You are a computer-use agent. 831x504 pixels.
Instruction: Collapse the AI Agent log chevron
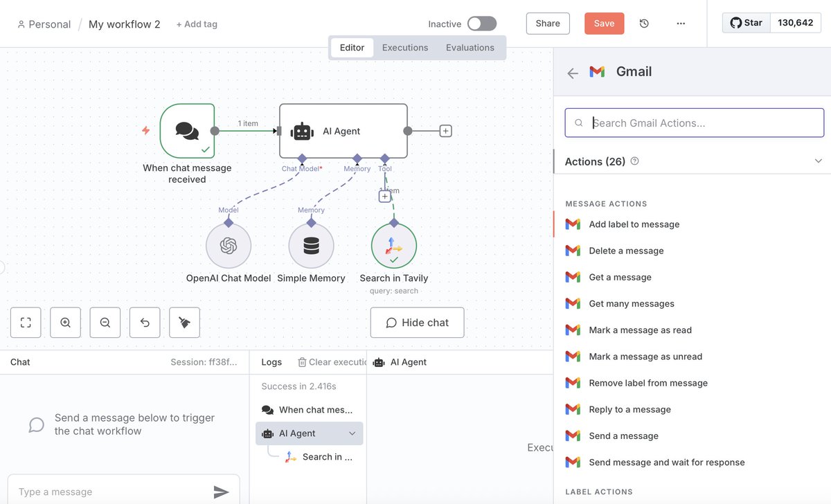352,433
